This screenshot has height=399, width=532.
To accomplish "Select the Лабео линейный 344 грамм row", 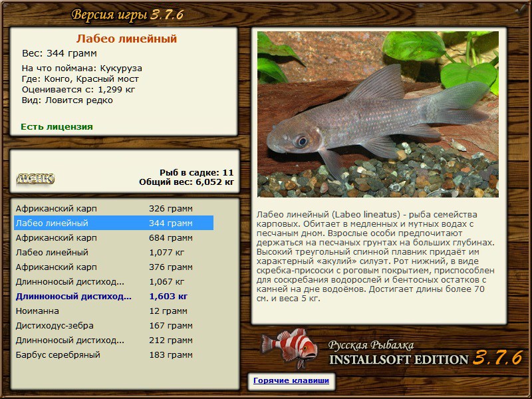I will pyautogui.click(x=114, y=223).
